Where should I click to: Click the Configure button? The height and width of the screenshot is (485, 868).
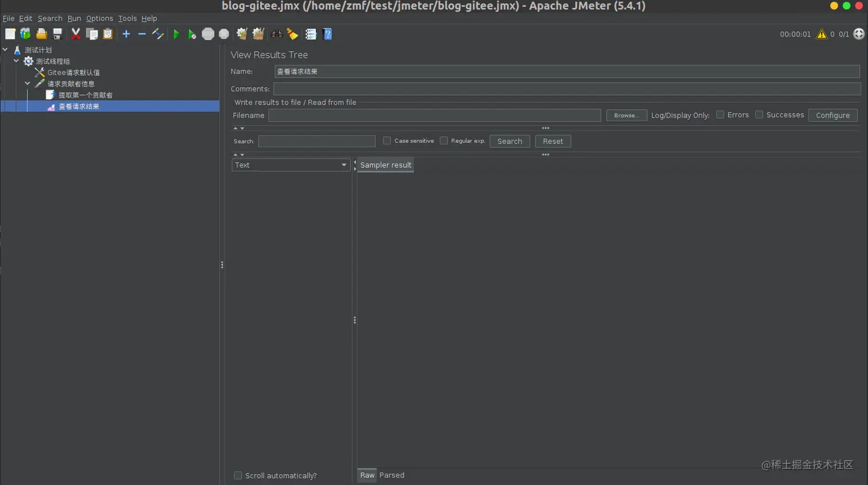coord(832,115)
